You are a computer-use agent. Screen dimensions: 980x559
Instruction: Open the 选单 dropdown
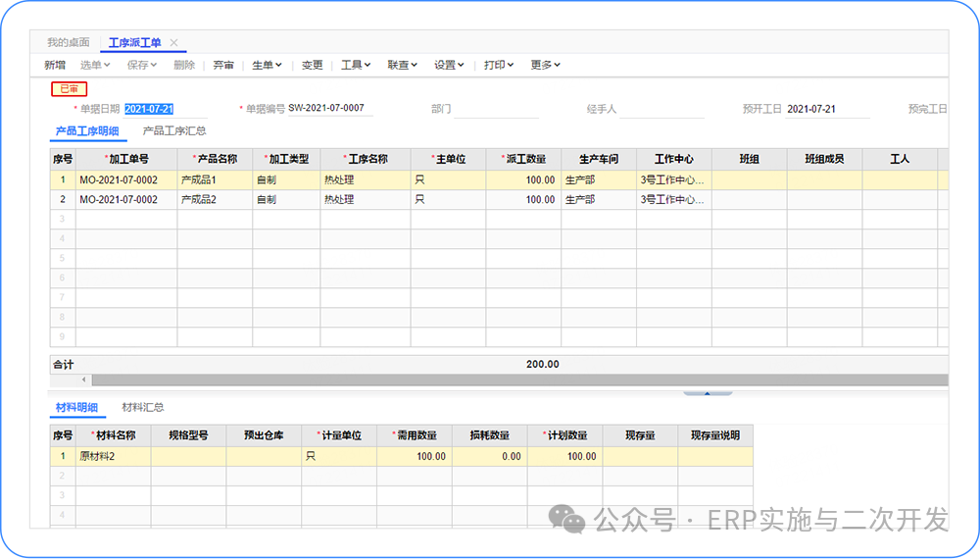[x=95, y=65]
